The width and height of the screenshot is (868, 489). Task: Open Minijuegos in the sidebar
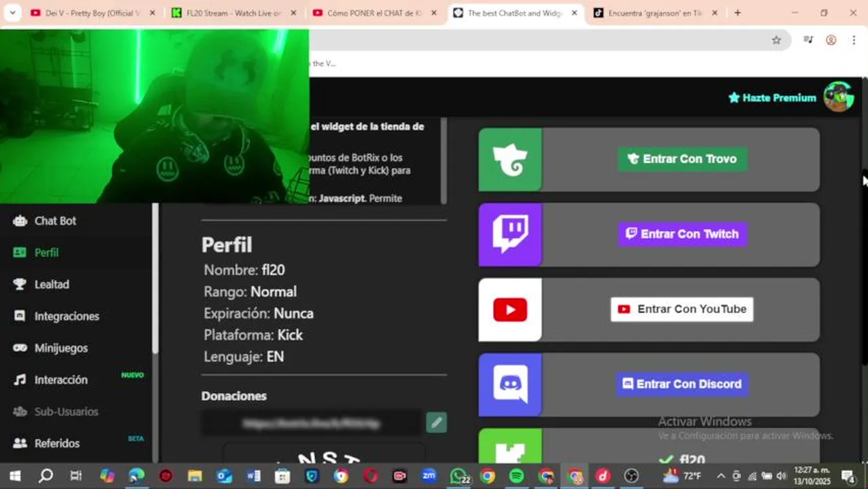(x=61, y=348)
